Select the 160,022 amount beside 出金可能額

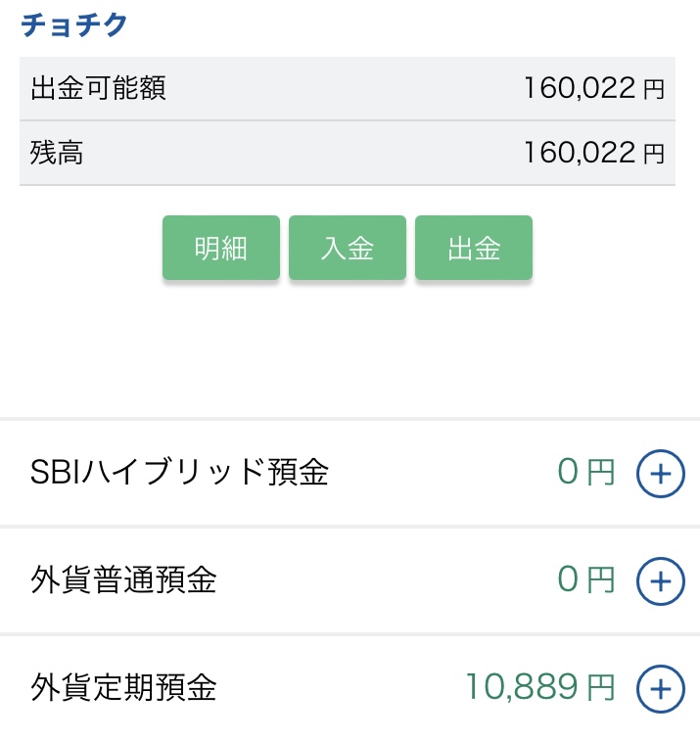[580, 89]
